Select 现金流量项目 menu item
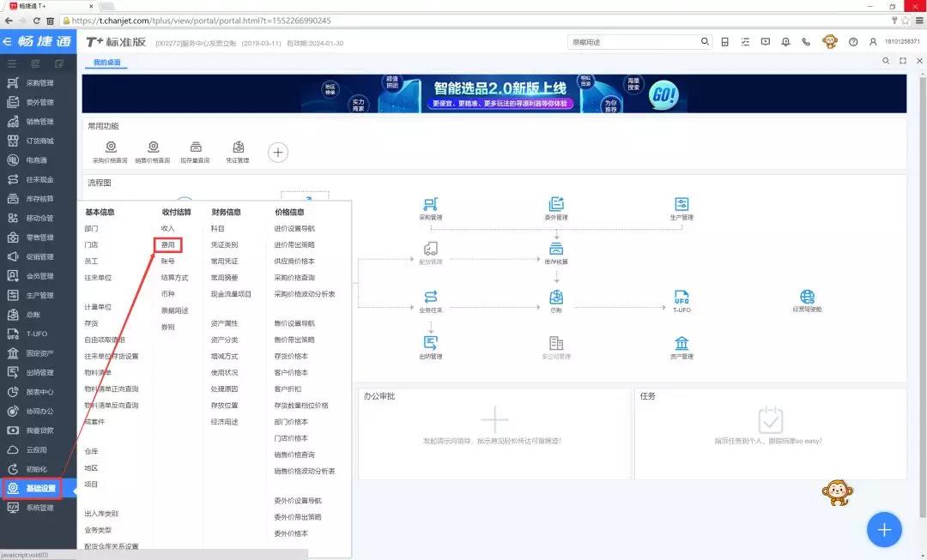The height and width of the screenshot is (560, 927). click(x=231, y=293)
